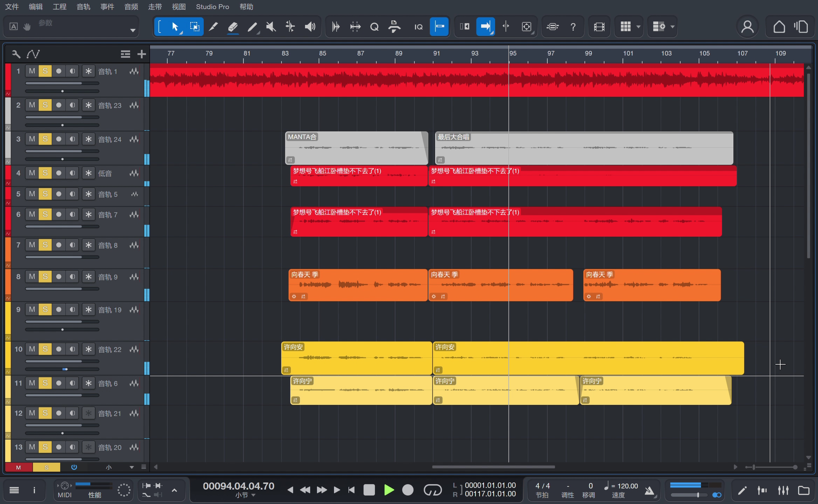Open the 音轨 menu

tap(83, 7)
